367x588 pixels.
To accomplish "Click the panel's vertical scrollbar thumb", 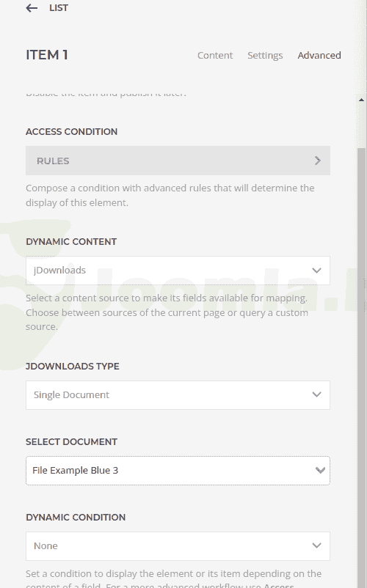I will pyautogui.click(x=361, y=367).
